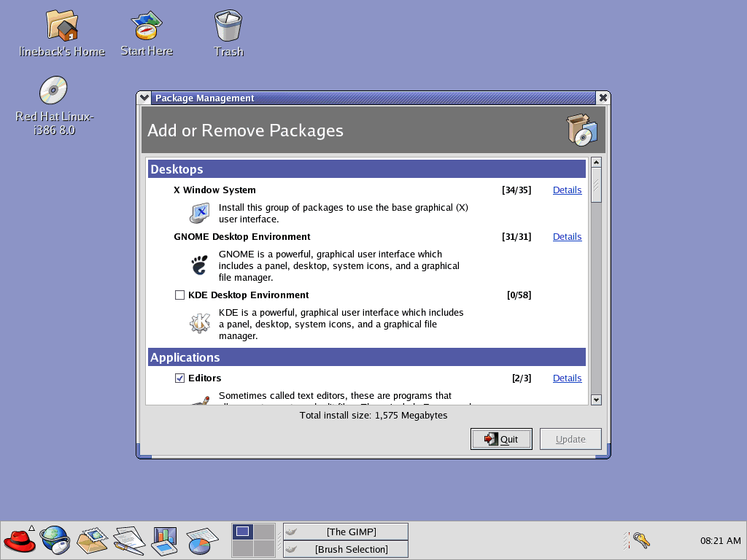Click the authentication keys tray icon
Screen dimensions: 747x560
pos(641,540)
